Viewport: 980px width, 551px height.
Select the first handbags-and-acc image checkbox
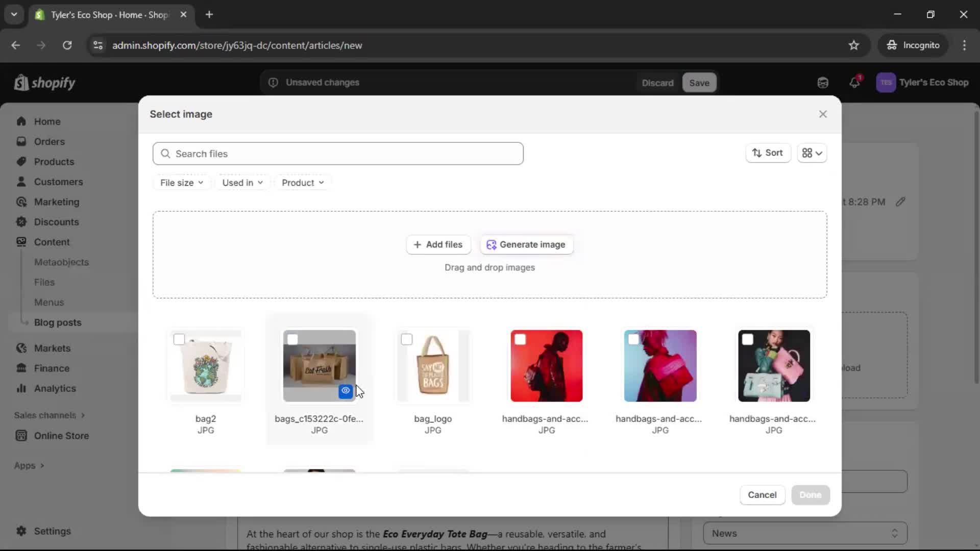(x=521, y=338)
